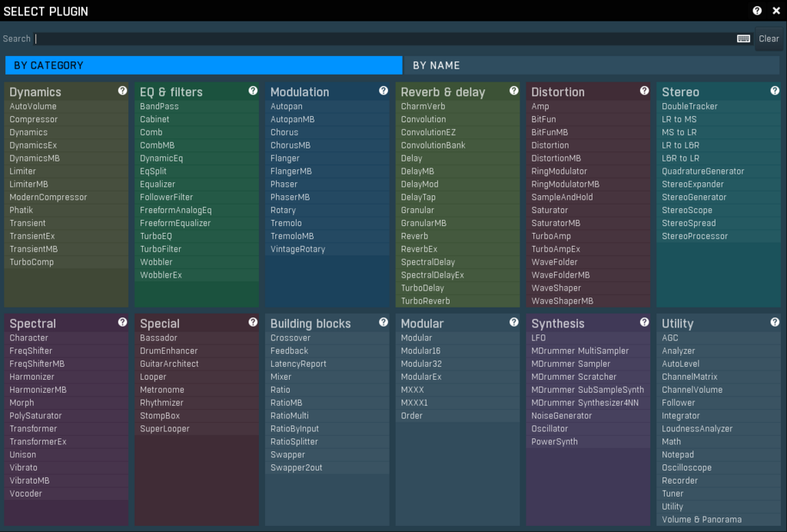Viewport: 787px width, 532px height.
Task: Open help for the Synthesis category
Action: click(x=645, y=322)
